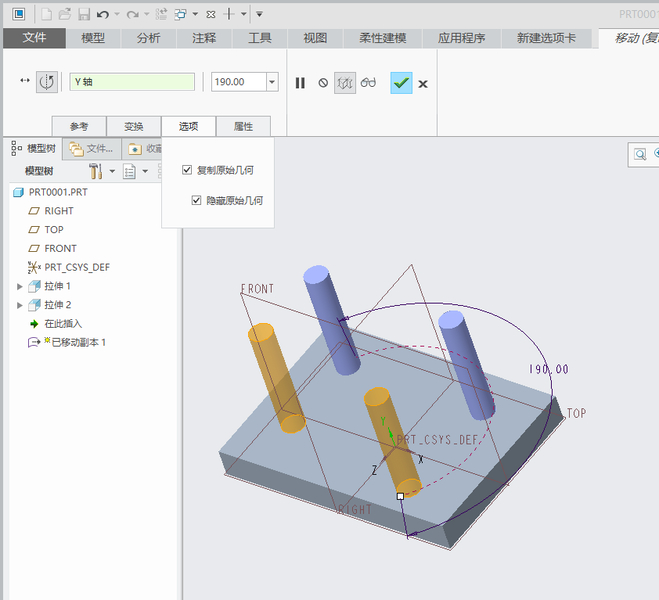Open the Redo history dropdown arrow
The image size is (659, 600).
[146, 14]
